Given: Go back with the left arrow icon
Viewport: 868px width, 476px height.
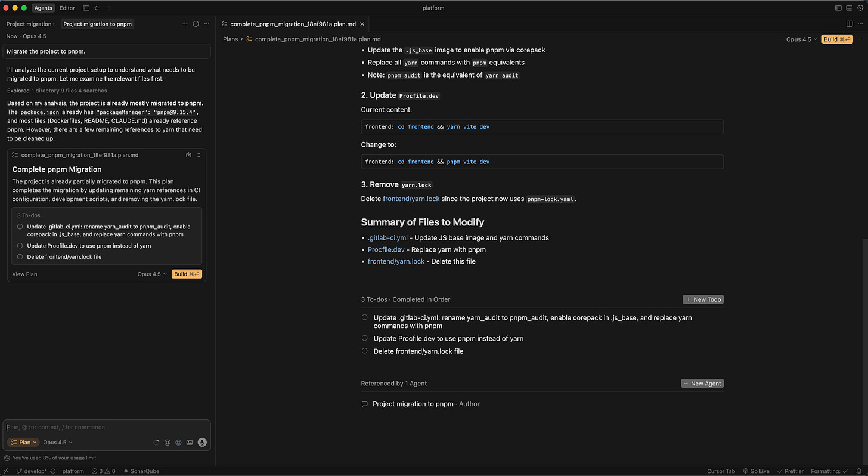Looking at the screenshot, I should (x=97, y=8).
